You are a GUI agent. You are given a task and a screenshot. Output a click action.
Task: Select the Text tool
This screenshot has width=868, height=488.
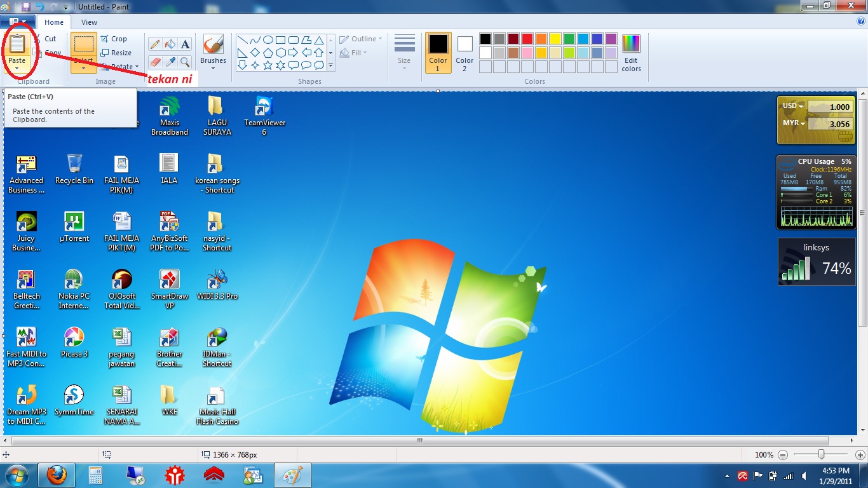point(185,44)
